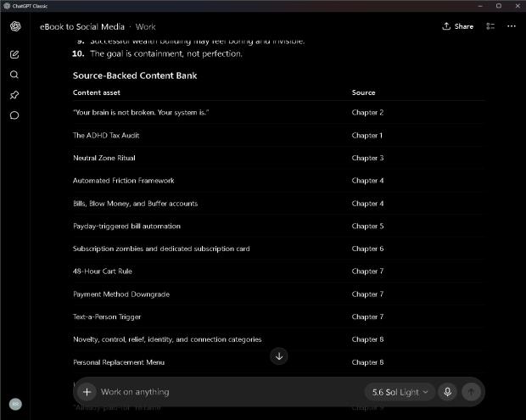Viewport: 526px width, 420px height.
Task: Select 'Neutral Zone Ritual' cell
Action: coord(104,158)
